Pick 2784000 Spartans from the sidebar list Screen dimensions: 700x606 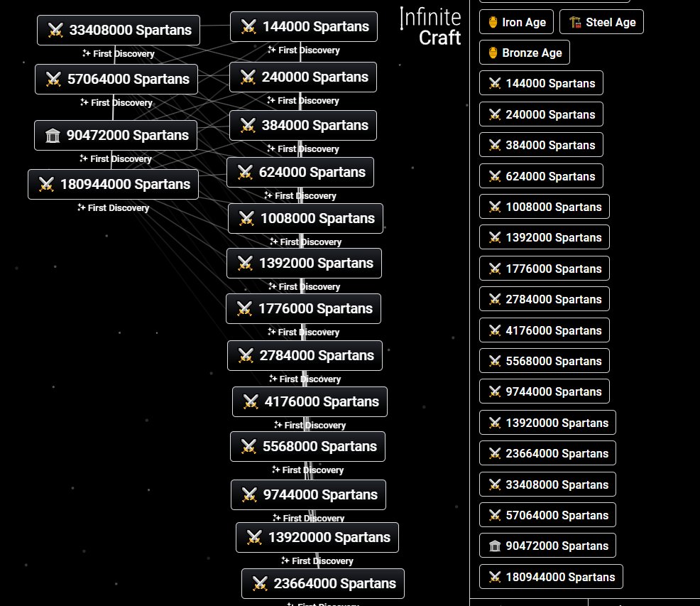pyautogui.click(x=545, y=299)
